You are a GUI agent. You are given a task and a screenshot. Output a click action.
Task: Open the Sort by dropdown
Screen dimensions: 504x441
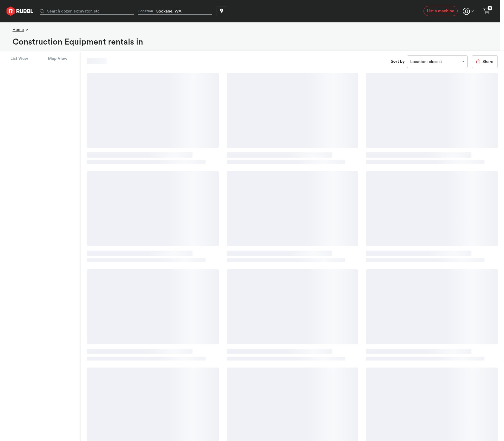tap(437, 62)
